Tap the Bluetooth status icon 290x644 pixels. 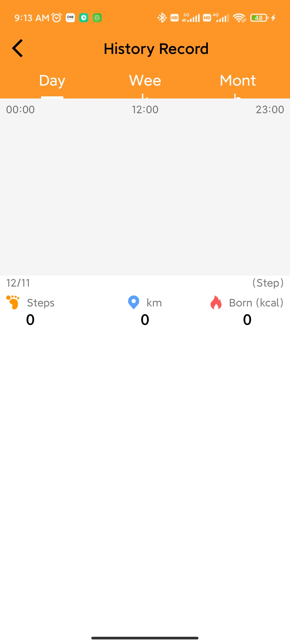pos(162,18)
